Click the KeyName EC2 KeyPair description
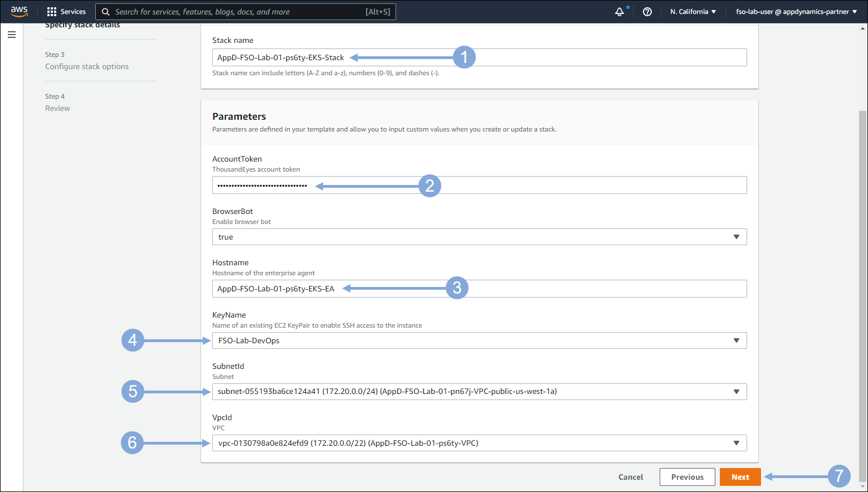This screenshot has height=492, width=868. pyautogui.click(x=317, y=325)
